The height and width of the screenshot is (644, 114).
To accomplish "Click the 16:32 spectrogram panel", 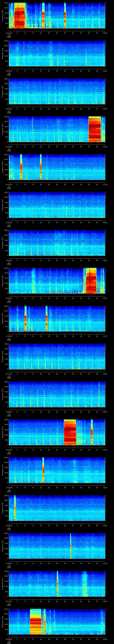I will [x=57, y=394].
